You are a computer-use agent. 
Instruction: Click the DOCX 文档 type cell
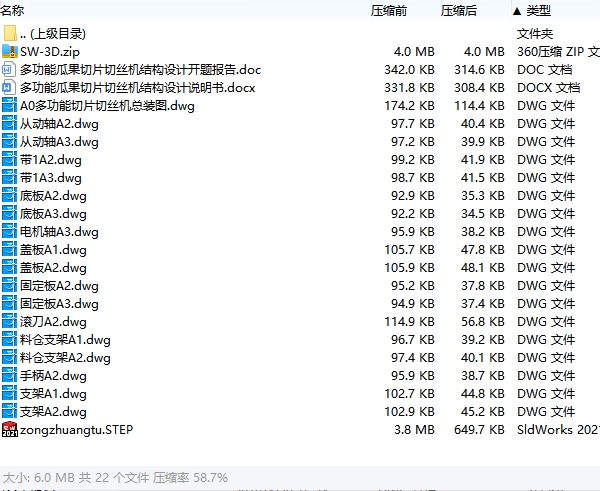tap(548, 88)
